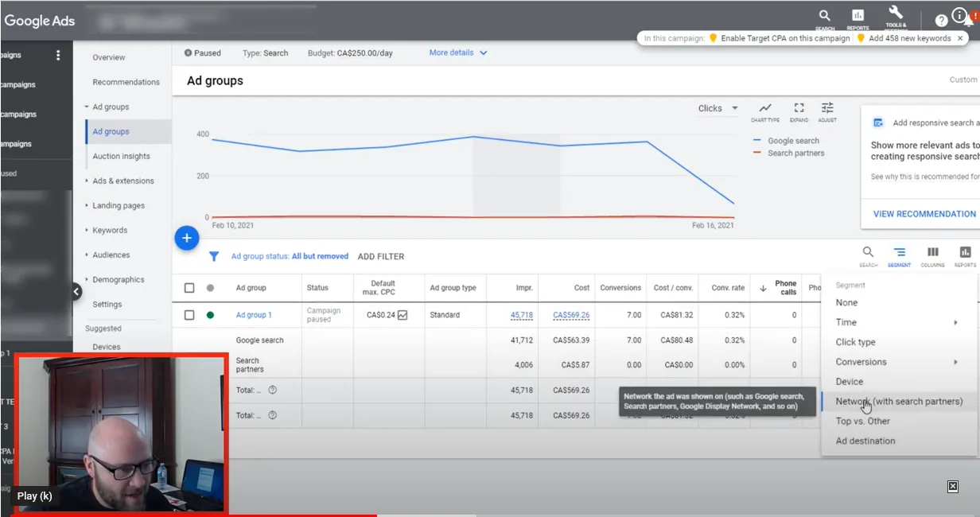980x517 pixels.
Task: Tick the select-all header checkbox
Action: 189,288
